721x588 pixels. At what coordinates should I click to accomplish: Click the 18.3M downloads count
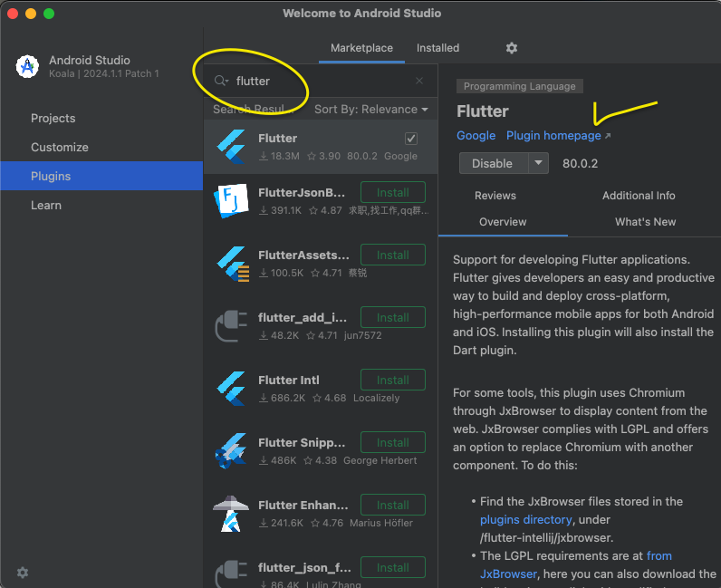pos(280,156)
